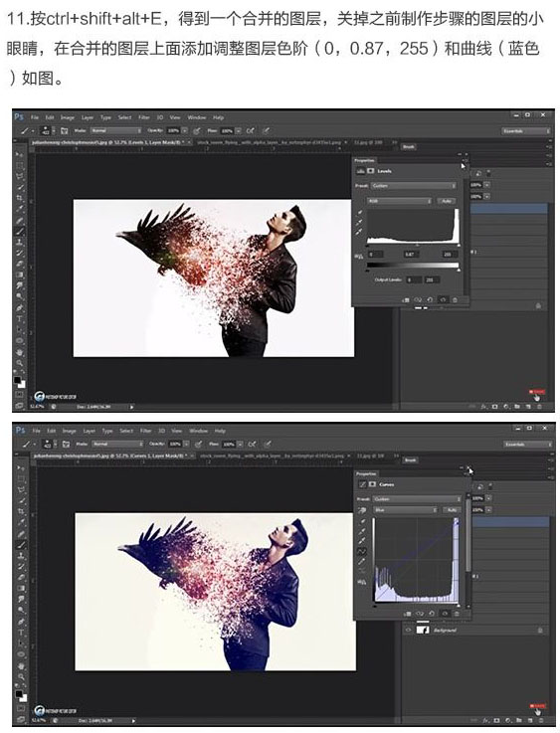This screenshot has height=733, width=560.
Task: Open the Layer menu in the Curves window
Action: [89, 431]
